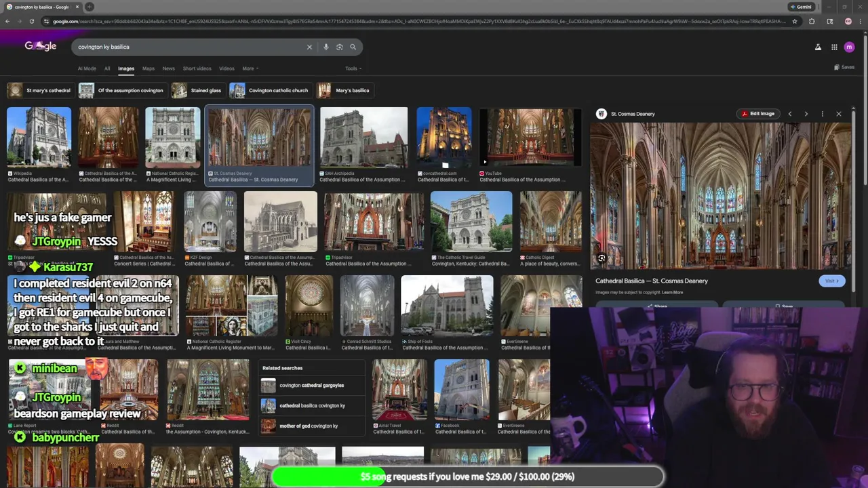Image resolution: width=868 pixels, height=488 pixels.
Task: Reload the page with the refresh icon
Action: click(31, 21)
